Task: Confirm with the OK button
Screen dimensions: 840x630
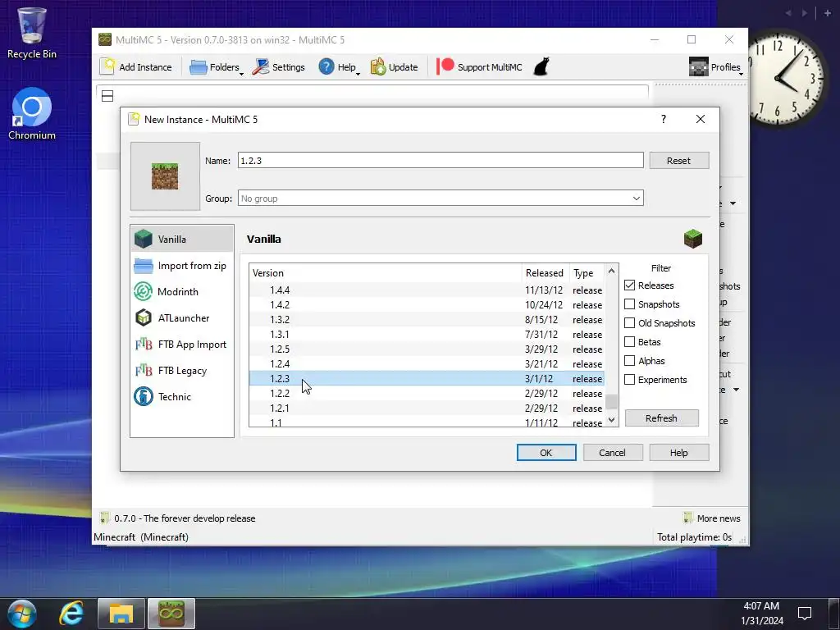Action: coord(546,453)
